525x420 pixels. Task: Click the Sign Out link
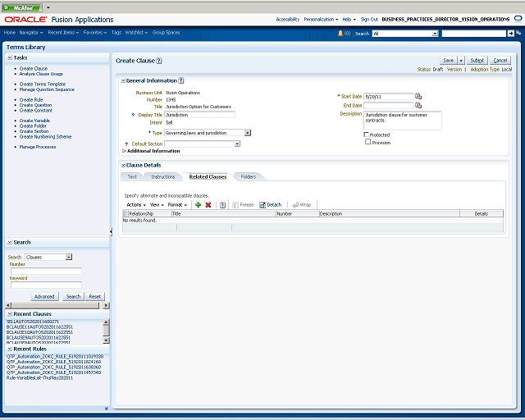click(x=369, y=20)
